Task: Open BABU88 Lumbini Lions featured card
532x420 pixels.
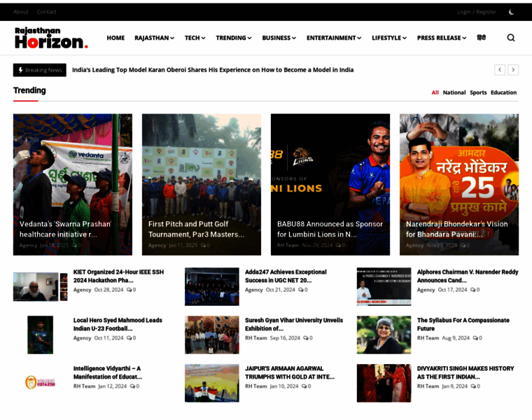Action: pos(330,184)
